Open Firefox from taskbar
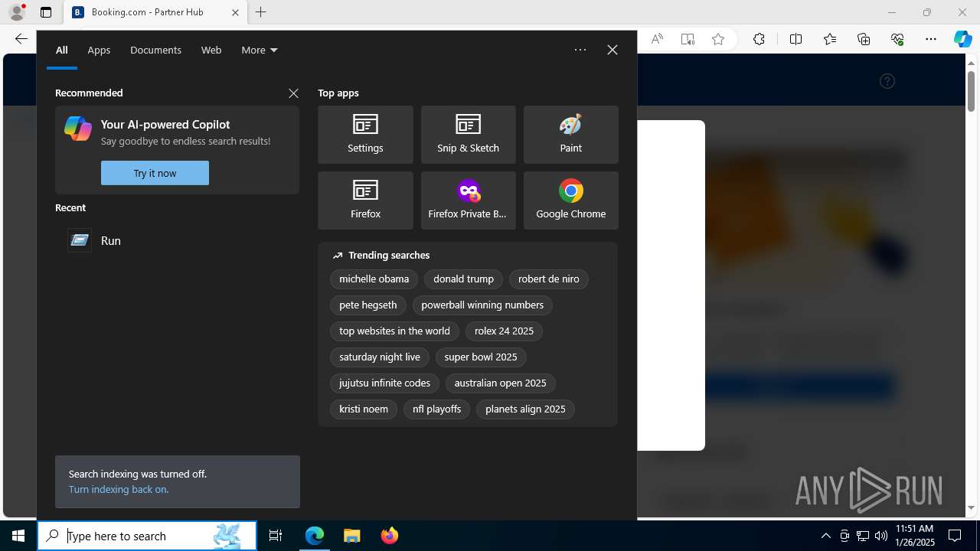 tap(389, 536)
